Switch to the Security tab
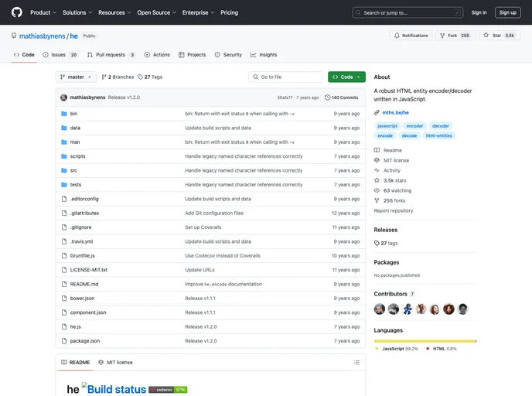Viewport: 532px width, 396px height. click(x=228, y=55)
